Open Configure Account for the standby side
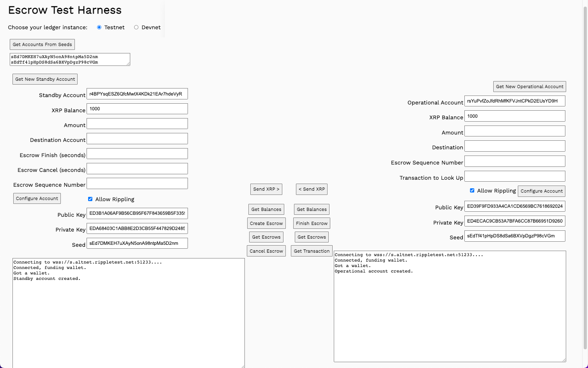The image size is (588, 368). click(x=37, y=198)
